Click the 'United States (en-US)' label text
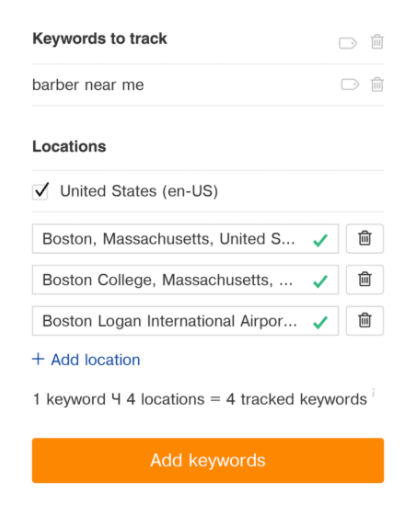This screenshot has width=416, height=509. [139, 191]
